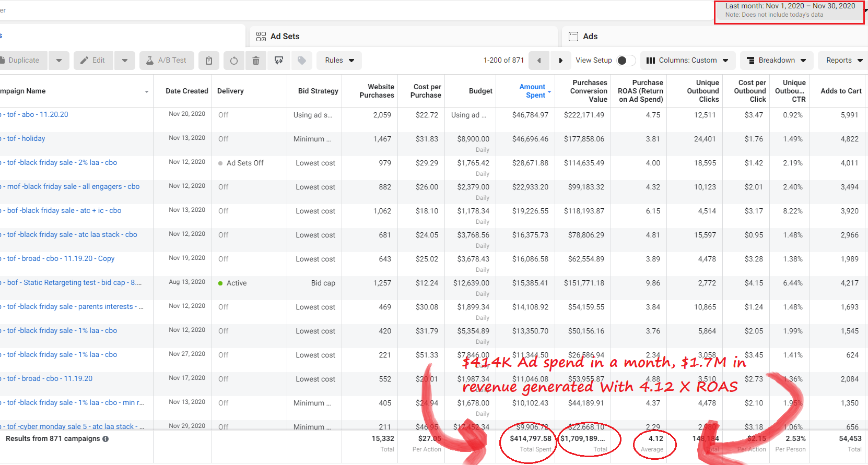
Task: Sort by Delivery column header
Action: pyautogui.click(x=230, y=91)
